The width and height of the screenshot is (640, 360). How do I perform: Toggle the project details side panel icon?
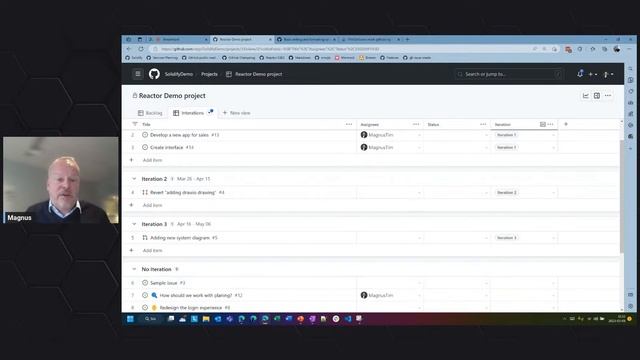click(x=597, y=96)
